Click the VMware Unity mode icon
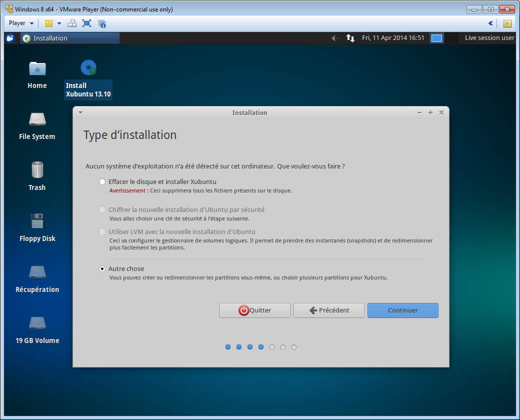The image size is (520, 420). pos(102,23)
